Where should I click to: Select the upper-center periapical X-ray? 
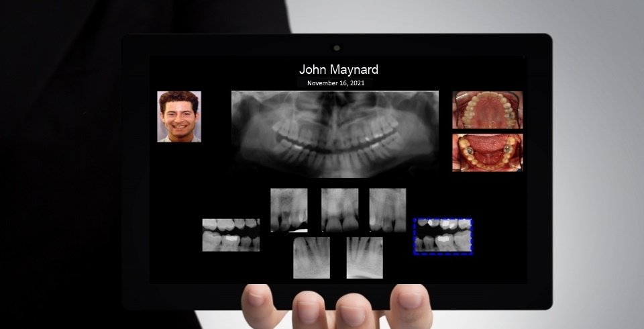click(339, 209)
